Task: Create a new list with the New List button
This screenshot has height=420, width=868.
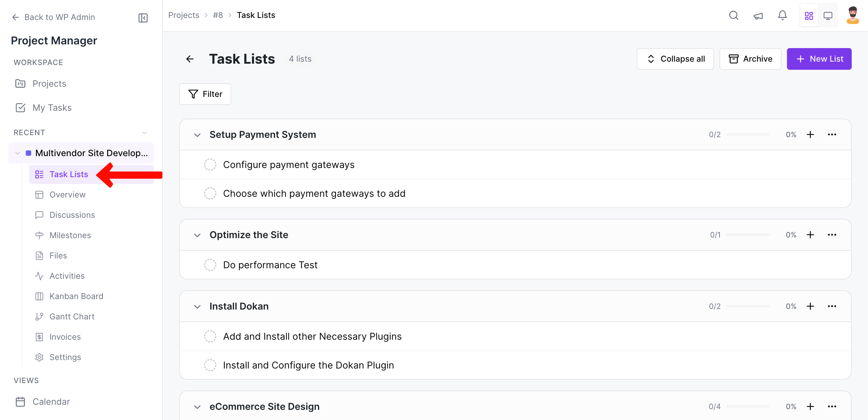Action: [819, 59]
